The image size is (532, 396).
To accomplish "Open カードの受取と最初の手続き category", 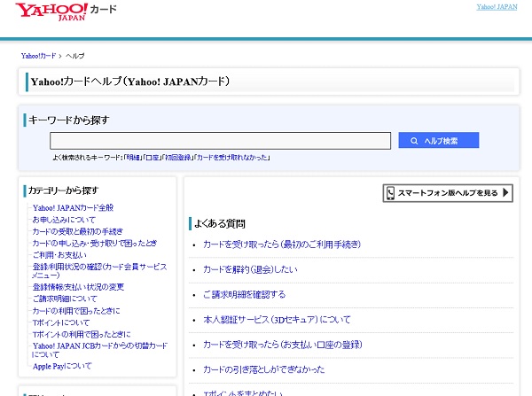I will coord(77,231).
